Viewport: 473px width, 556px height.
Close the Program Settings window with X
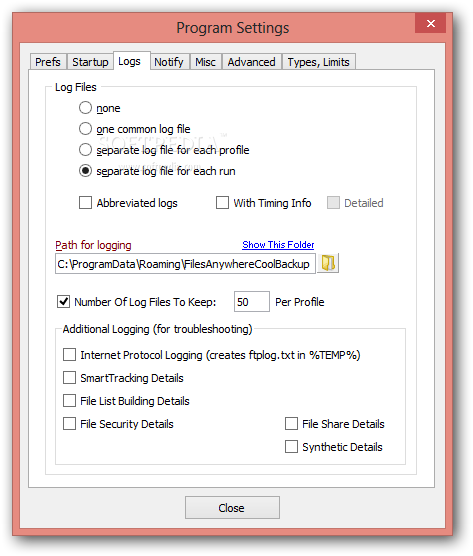(x=430, y=23)
